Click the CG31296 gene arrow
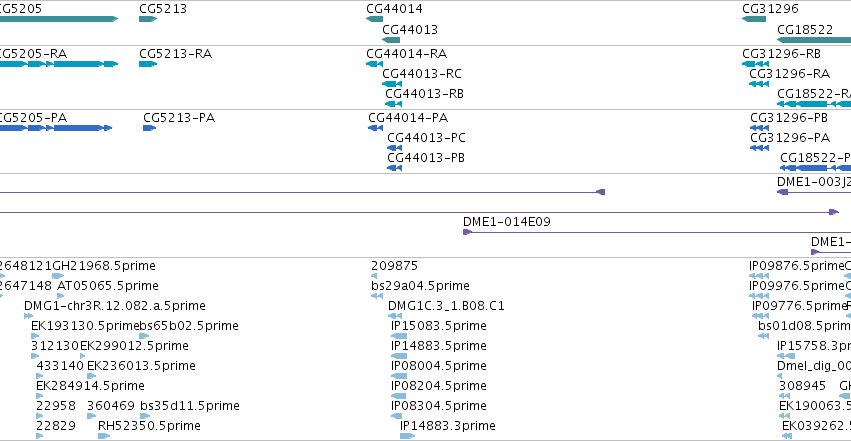 [754, 19]
